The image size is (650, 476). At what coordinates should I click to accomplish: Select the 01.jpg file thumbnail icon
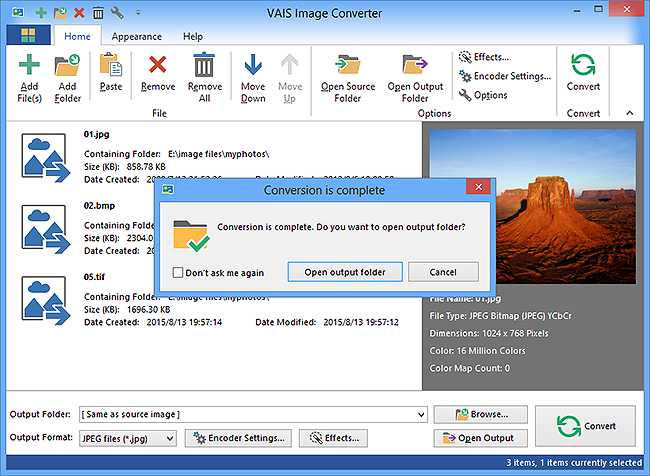46,158
